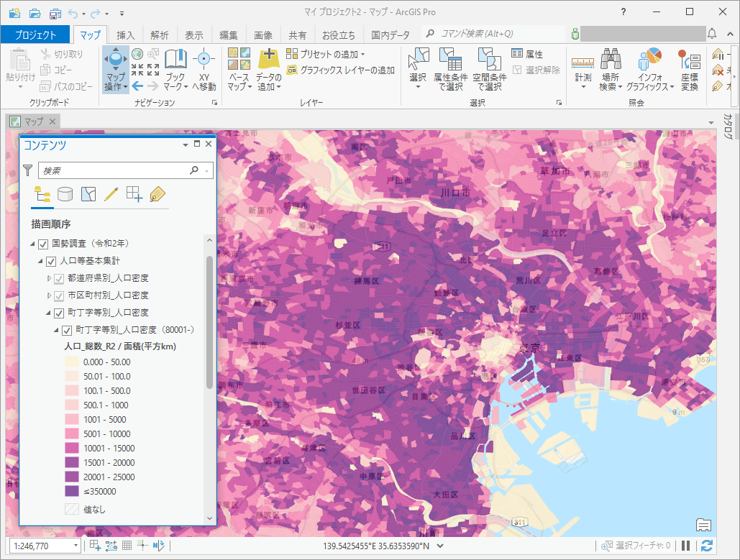740x560 pixels.
Task: Click the グラフィックス レイヤーの追加 button
Action: (341, 70)
